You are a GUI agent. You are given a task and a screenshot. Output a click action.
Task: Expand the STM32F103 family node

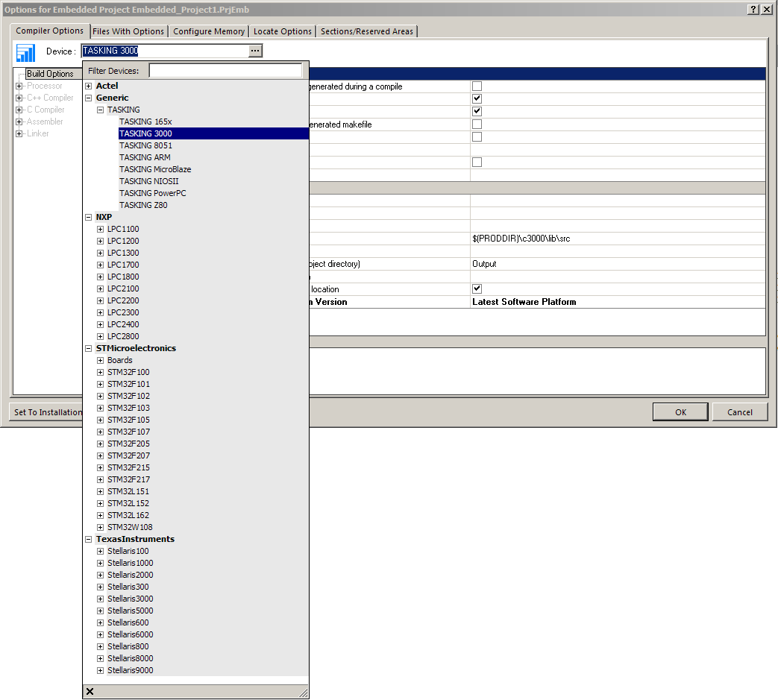(100, 408)
